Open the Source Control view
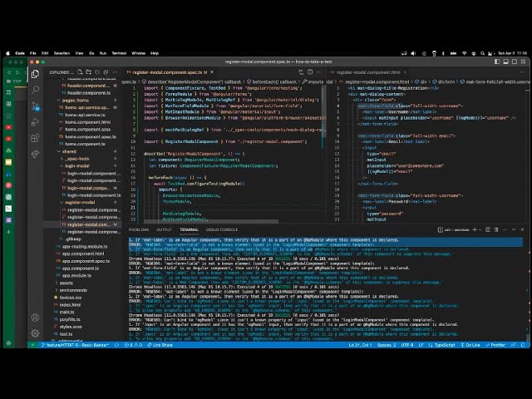 pyautogui.click(x=35, y=106)
